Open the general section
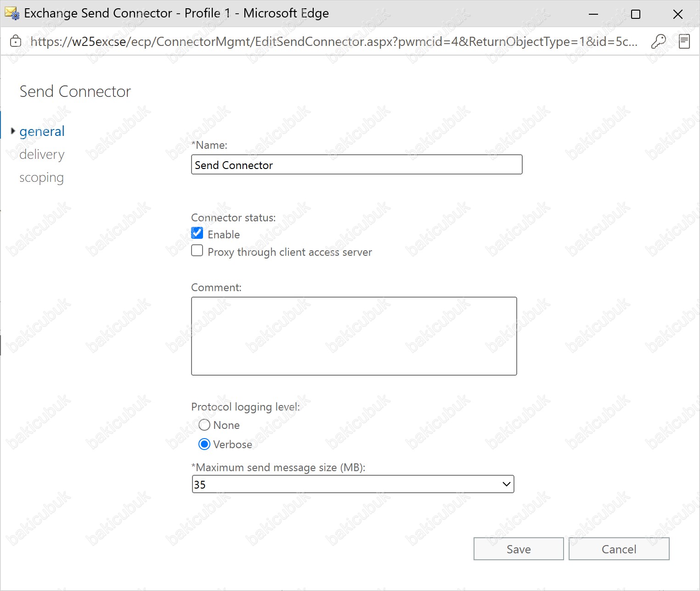 [42, 131]
